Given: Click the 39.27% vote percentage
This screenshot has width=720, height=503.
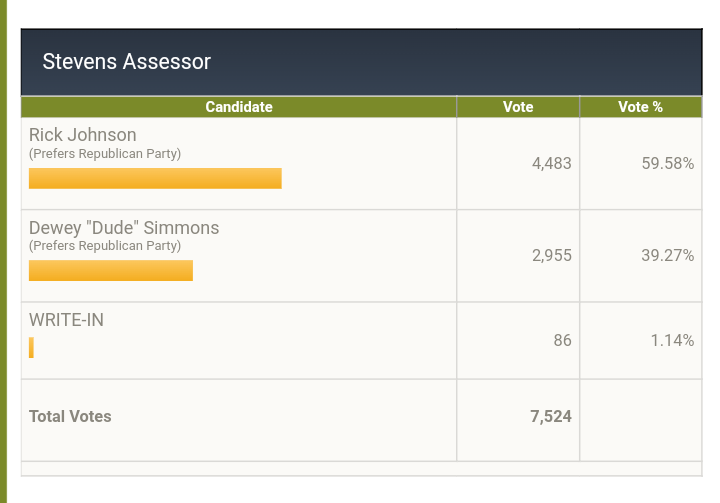Looking at the screenshot, I should click(x=668, y=255).
